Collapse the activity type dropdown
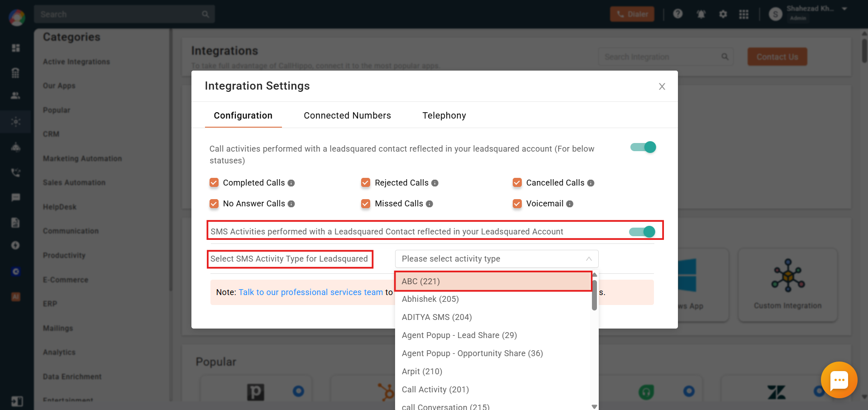Viewport: 868px width, 410px height. (589, 259)
